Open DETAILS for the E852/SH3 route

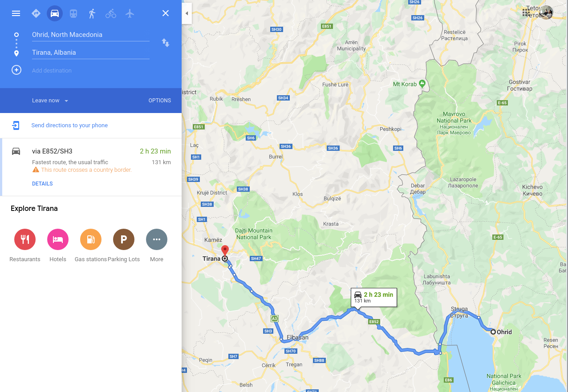(42, 184)
